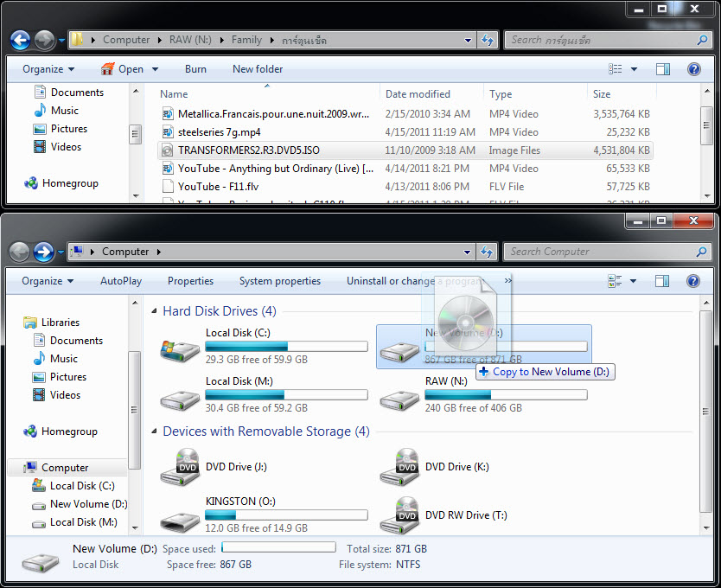Viewport: 721px width, 588px height.
Task: Show more toolbar commands chevron
Action: point(507,280)
